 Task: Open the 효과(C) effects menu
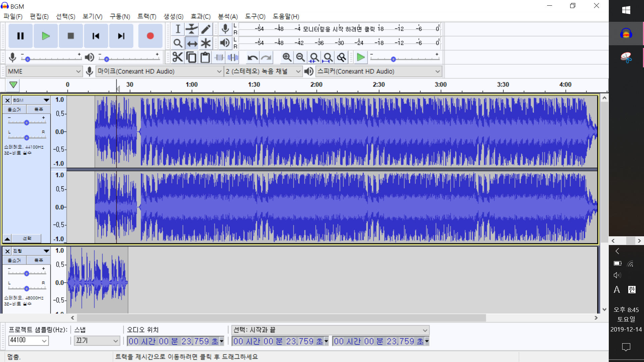point(200,16)
